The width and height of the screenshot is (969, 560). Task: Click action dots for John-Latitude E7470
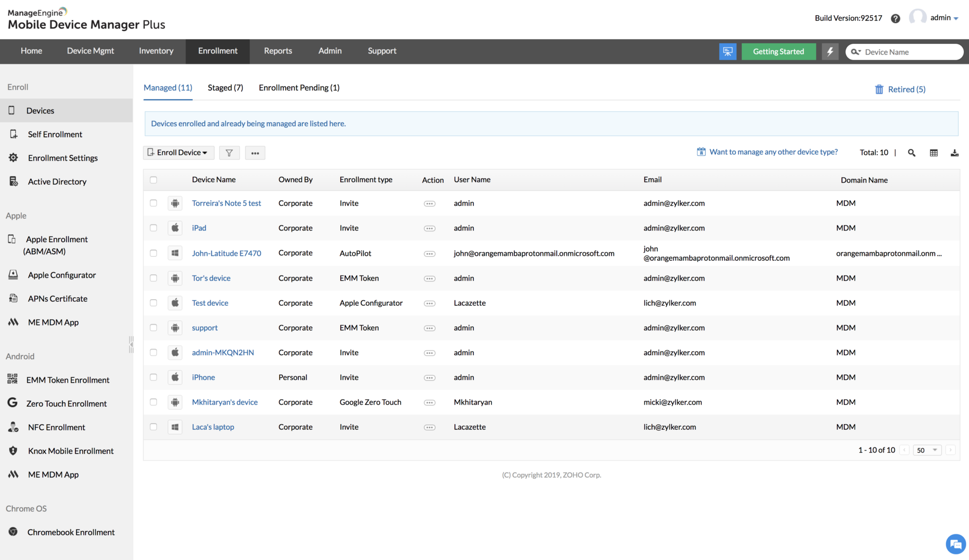429,254
